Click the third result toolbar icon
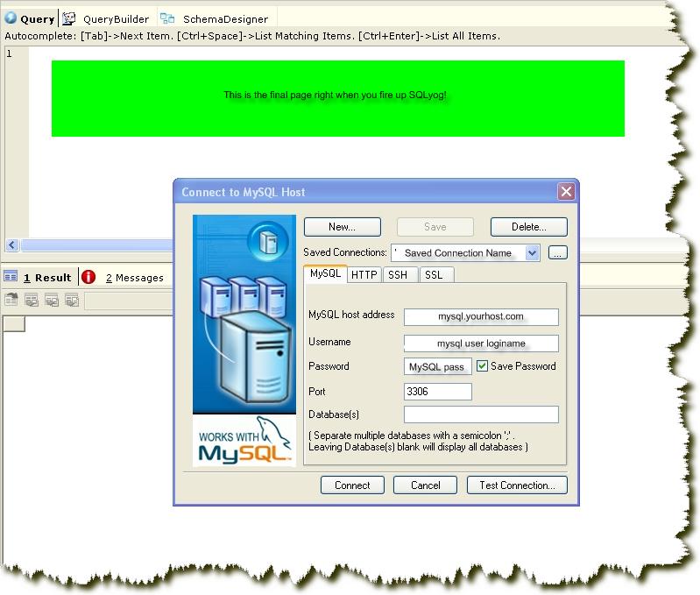Image resolution: width=700 pixels, height=595 pixels. click(52, 300)
